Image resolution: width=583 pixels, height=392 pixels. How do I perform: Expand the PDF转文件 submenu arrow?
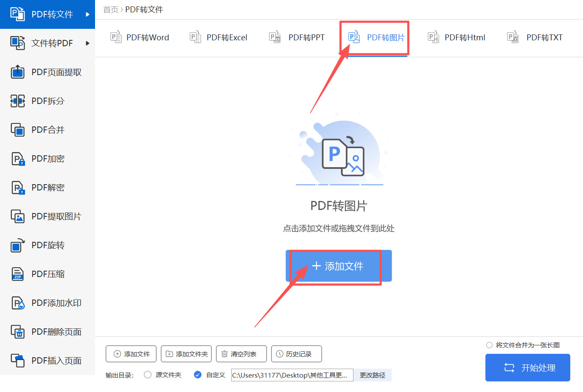(x=87, y=14)
